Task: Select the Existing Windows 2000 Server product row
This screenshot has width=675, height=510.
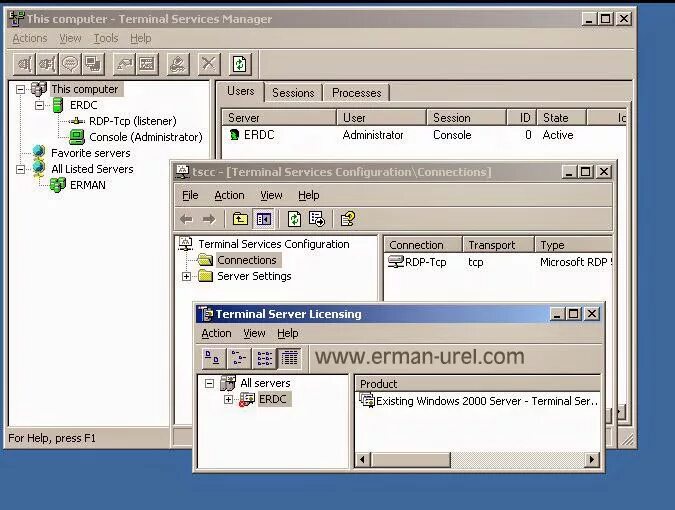Action: 477,401
